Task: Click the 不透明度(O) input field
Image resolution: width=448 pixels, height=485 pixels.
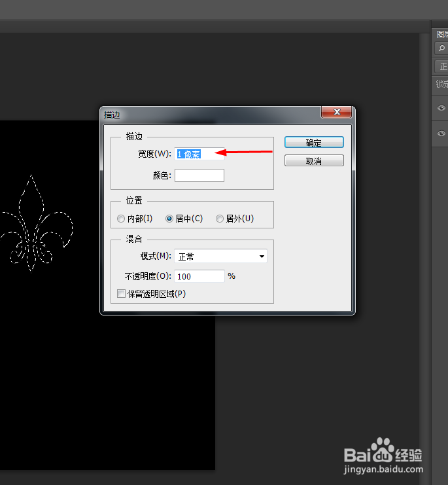Action: point(199,276)
